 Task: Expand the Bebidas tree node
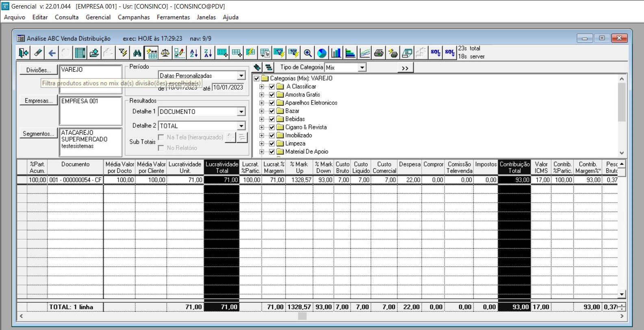pyautogui.click(x=262, y=119)
